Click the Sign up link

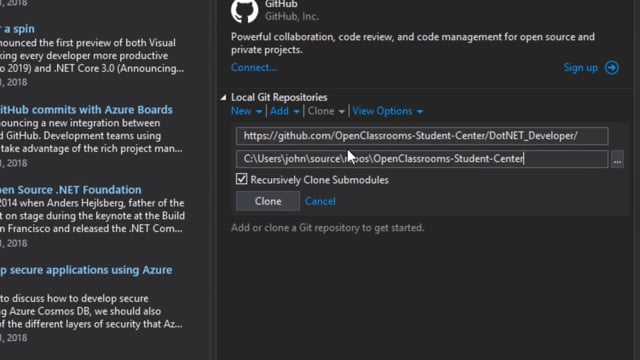pos(580,68)
